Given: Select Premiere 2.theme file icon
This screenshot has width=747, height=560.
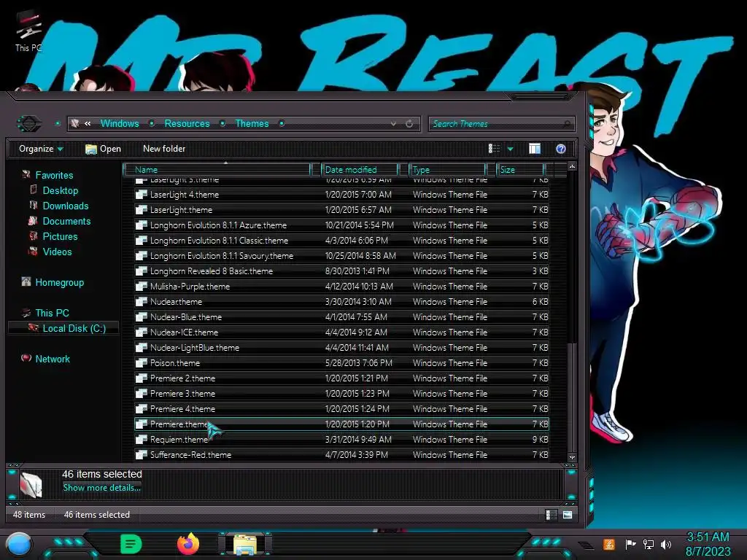Looking at the screenshot, I should click(x=141, y=378).
